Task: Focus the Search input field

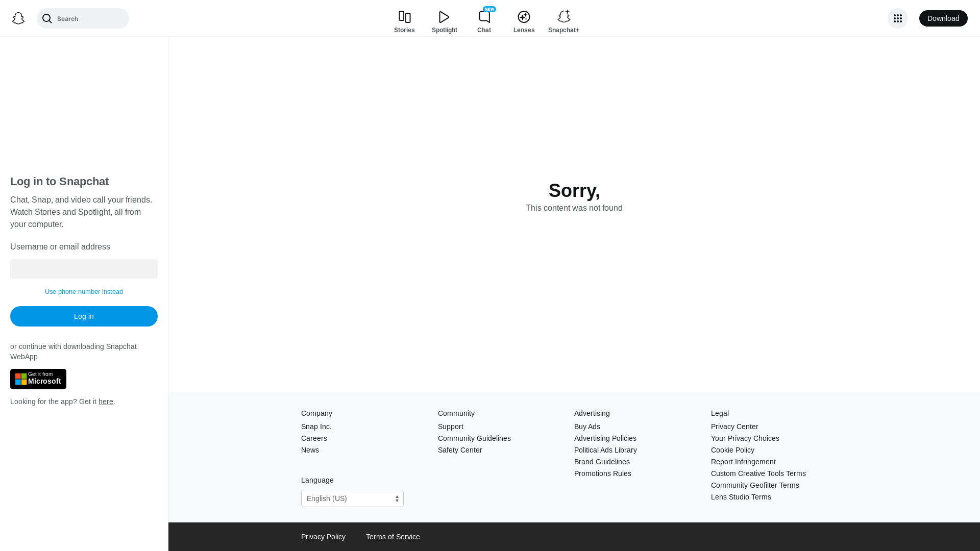Action: [x=83, y=18]
